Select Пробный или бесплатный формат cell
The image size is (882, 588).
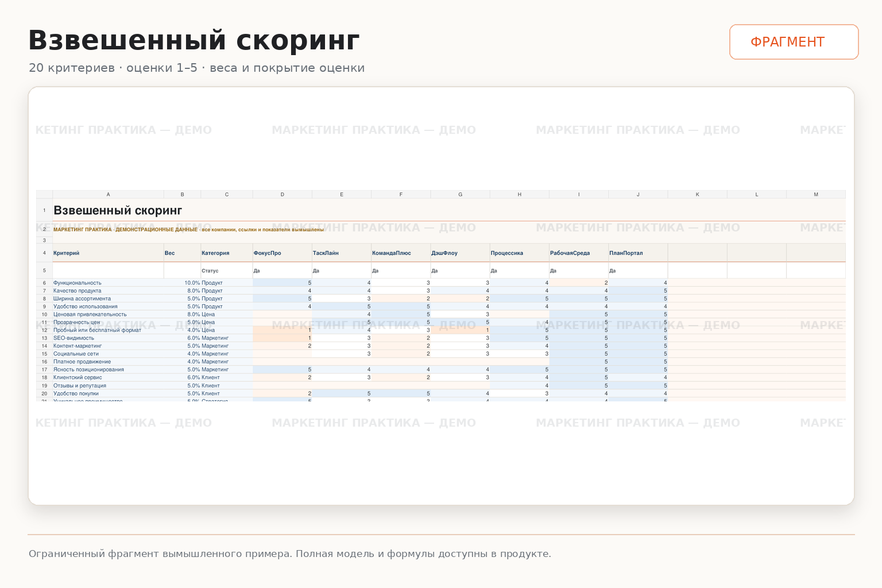[108, 330]
